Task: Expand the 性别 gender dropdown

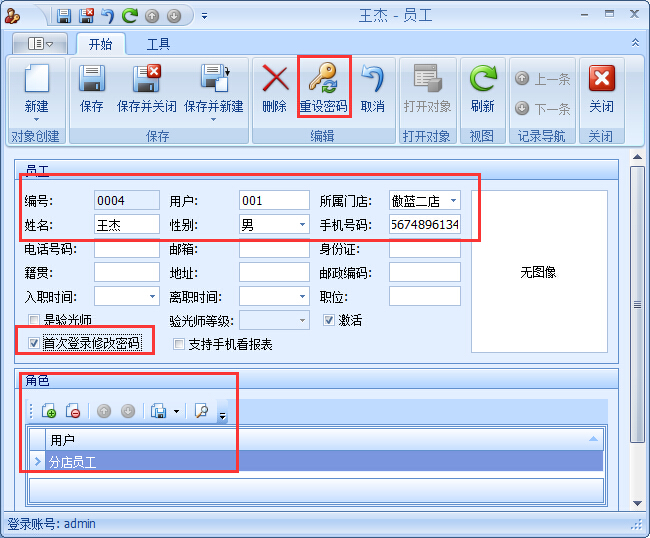Action: [302, 225]
